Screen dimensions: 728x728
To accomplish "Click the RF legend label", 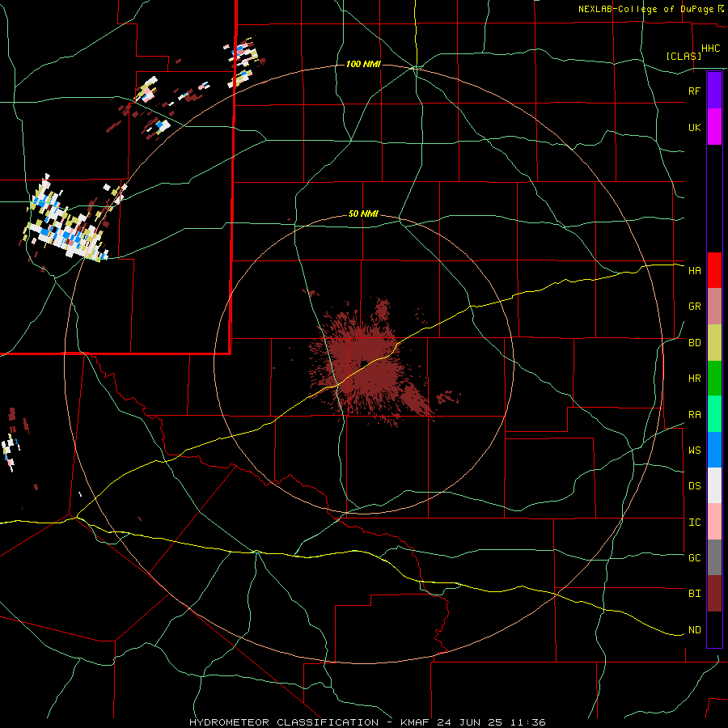I will point(694,91).
